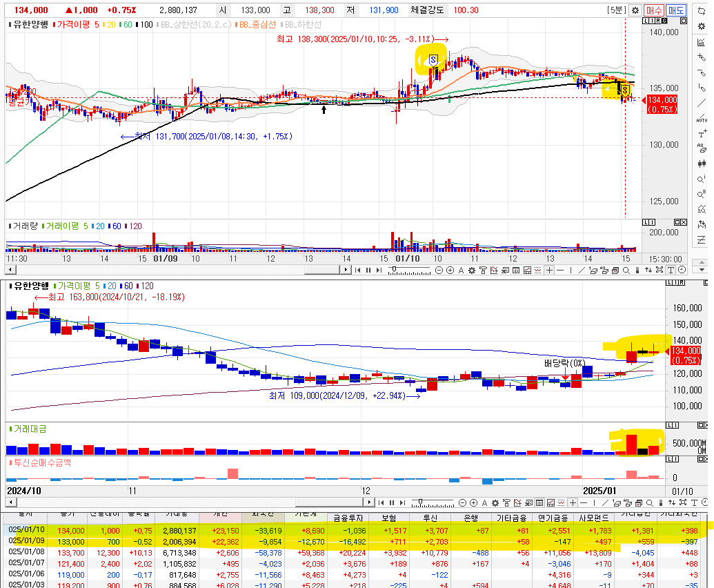The height and width of the screenshot is (588, 714).
Task: Click the zoom slider handle in upper toolbar
Action: [x=395, y=269]
